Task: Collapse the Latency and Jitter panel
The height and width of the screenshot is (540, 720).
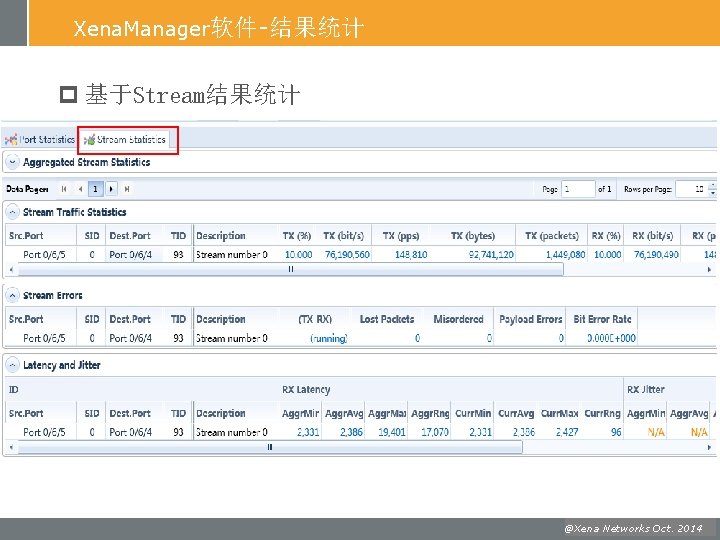Action: 12,365
